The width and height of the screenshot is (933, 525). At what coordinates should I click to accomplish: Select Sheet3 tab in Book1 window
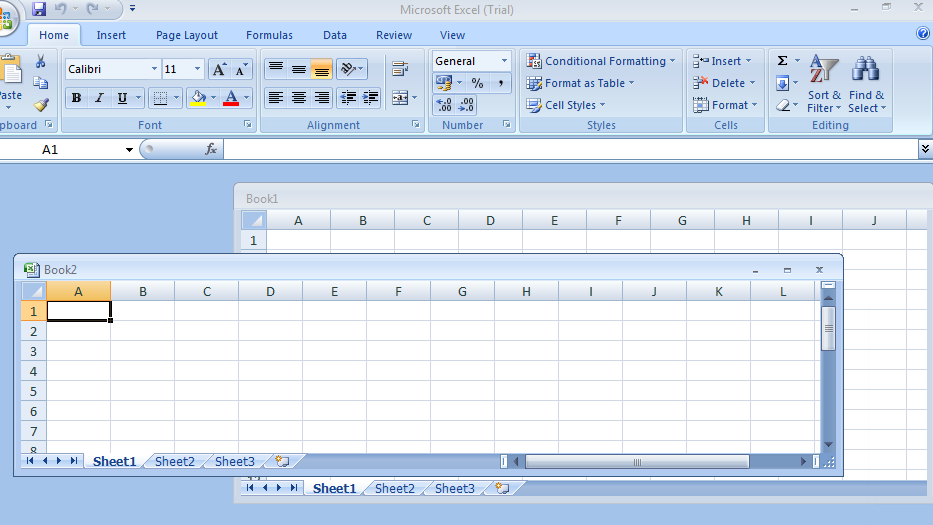pyautogui.click(x=455, y=488)
